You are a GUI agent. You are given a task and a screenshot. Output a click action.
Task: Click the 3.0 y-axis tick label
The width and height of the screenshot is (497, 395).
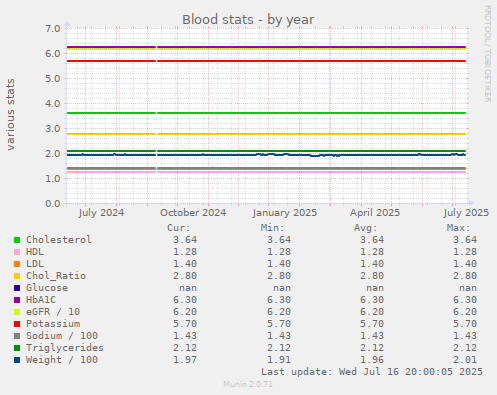click(x=53, y=129)
